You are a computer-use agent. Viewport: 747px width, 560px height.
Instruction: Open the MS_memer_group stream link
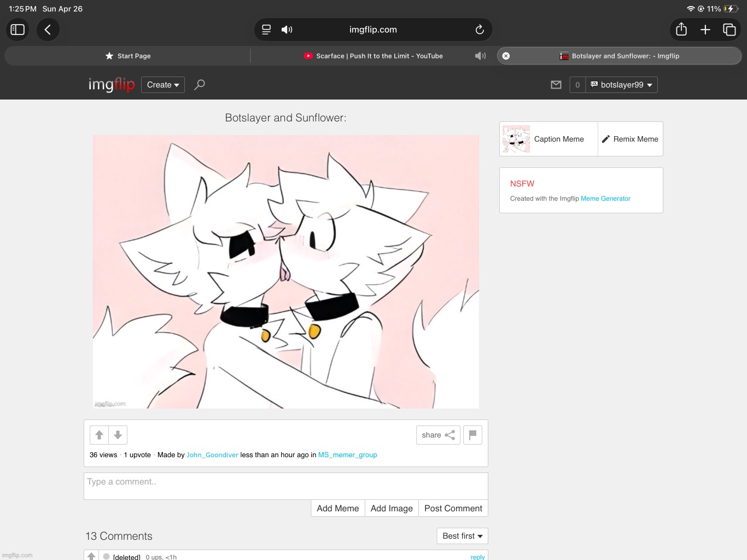point(348,455)
